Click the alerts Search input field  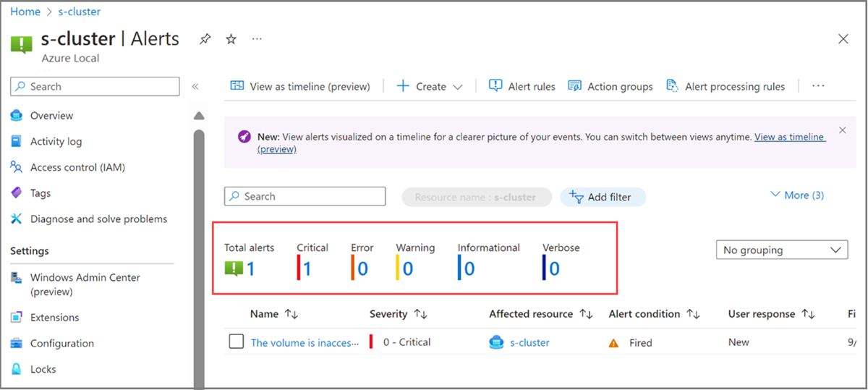click(305, 196)
